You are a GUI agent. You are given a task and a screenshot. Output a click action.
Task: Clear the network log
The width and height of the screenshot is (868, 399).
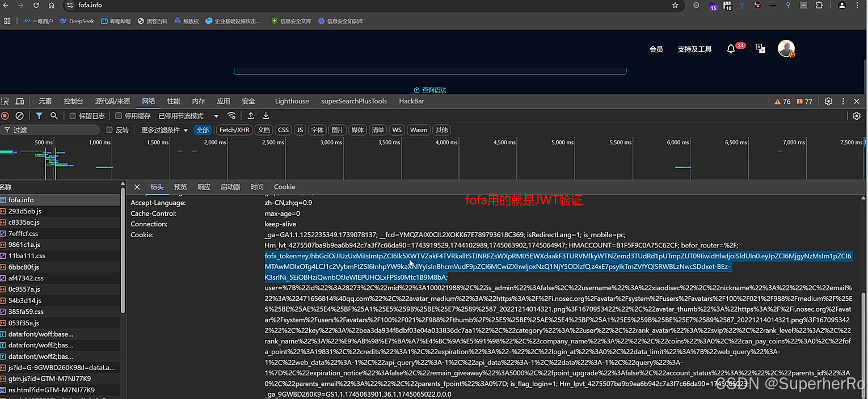pos(20,116)
